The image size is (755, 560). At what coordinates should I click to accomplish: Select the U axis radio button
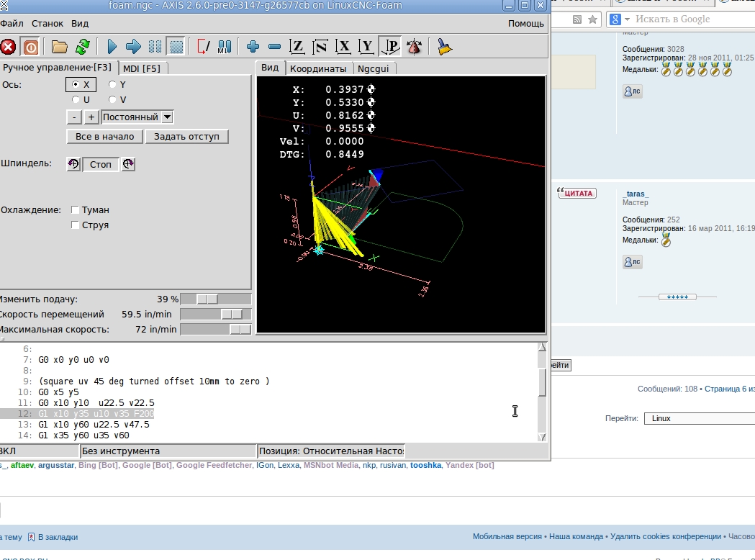click(x=76, y=100)
